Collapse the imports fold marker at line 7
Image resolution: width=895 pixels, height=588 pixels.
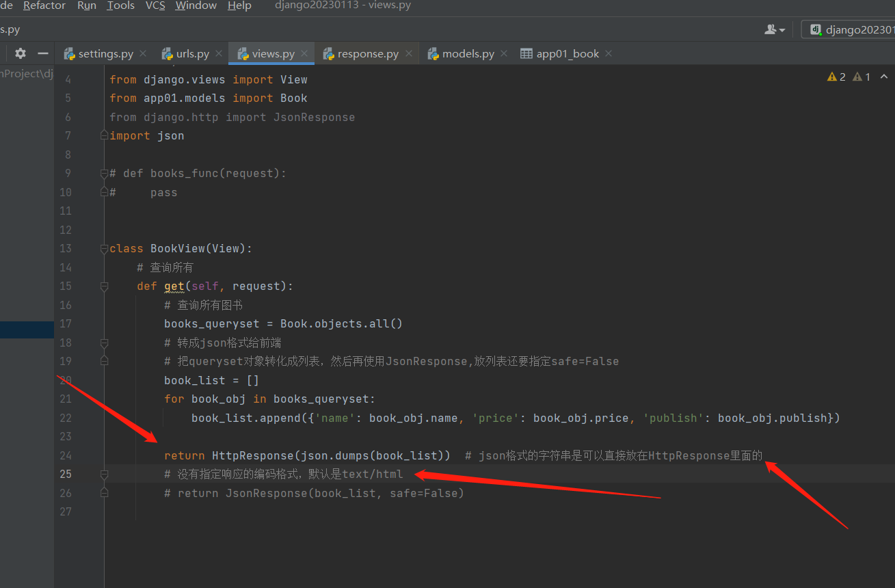105,135
